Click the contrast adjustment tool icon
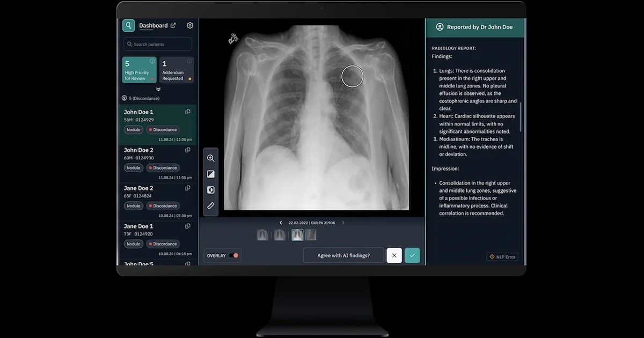This screenshot has width=644, height=338. (210, 174)
